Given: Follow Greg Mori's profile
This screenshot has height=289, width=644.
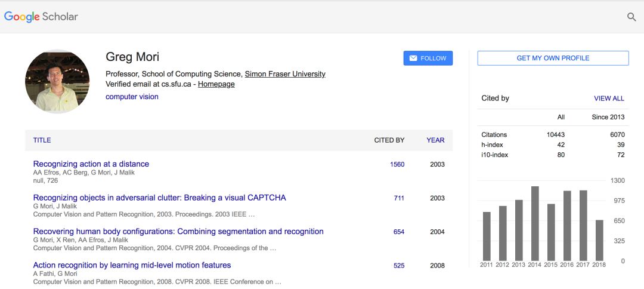Looking at the screenshot, I should 428,58.
